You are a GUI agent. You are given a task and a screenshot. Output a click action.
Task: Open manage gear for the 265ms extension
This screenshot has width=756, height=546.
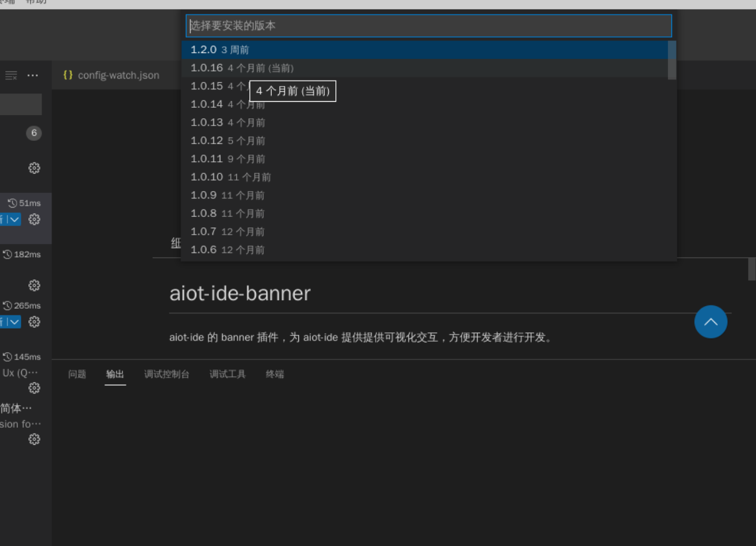coord(34,322)
